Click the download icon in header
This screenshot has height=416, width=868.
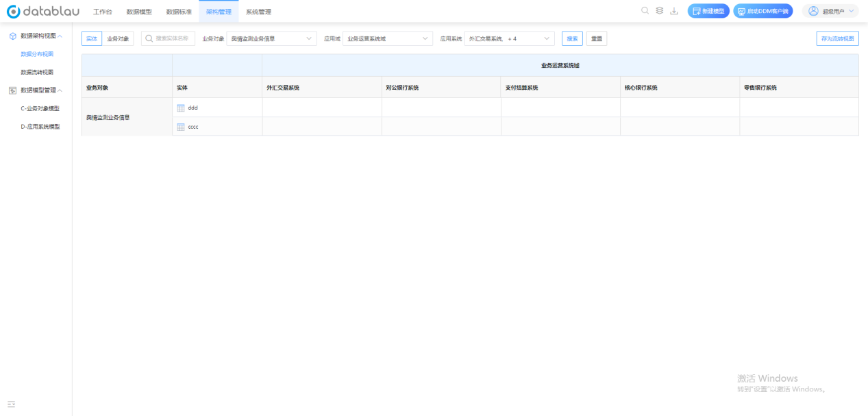click(673, 10)
